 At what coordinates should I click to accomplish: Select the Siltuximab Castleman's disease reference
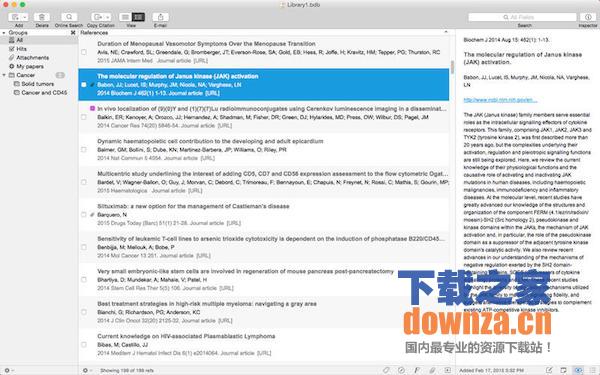264,215
